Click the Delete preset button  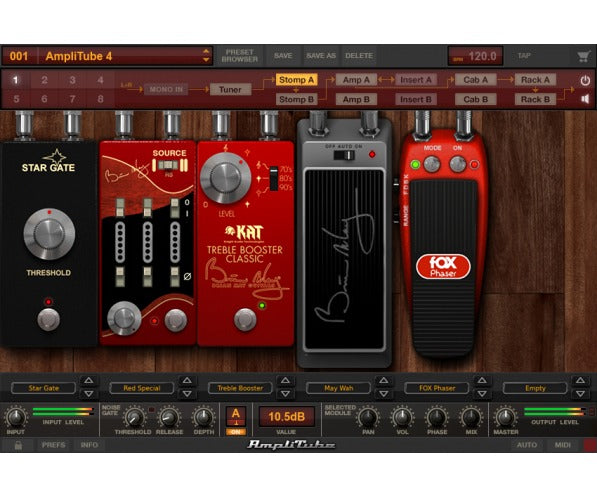[359, 56]
